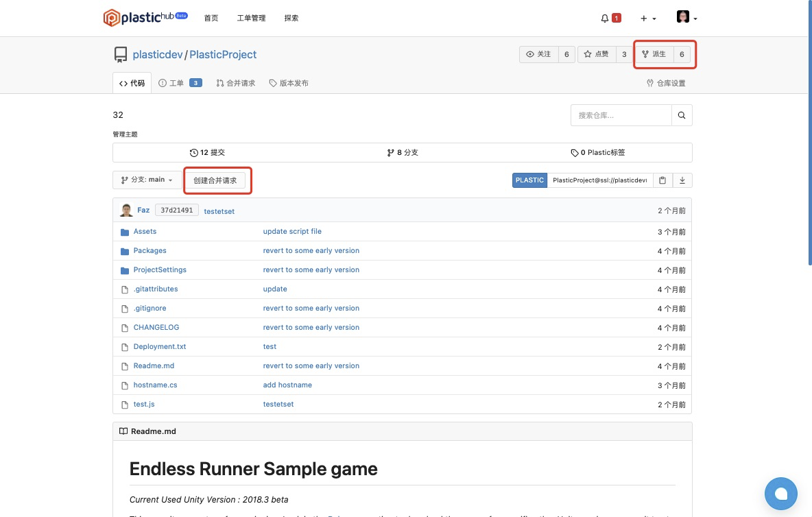Open the user avatar menu
The image size is (812, 517).
(686, 17)
